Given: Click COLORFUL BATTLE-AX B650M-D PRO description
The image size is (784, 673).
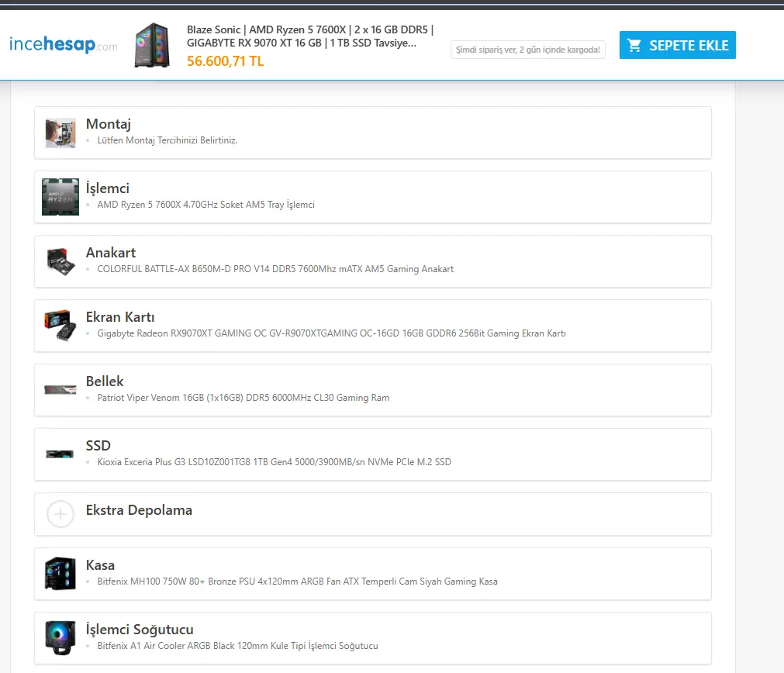Looking at the screenshot, I should tap(275, 269).
